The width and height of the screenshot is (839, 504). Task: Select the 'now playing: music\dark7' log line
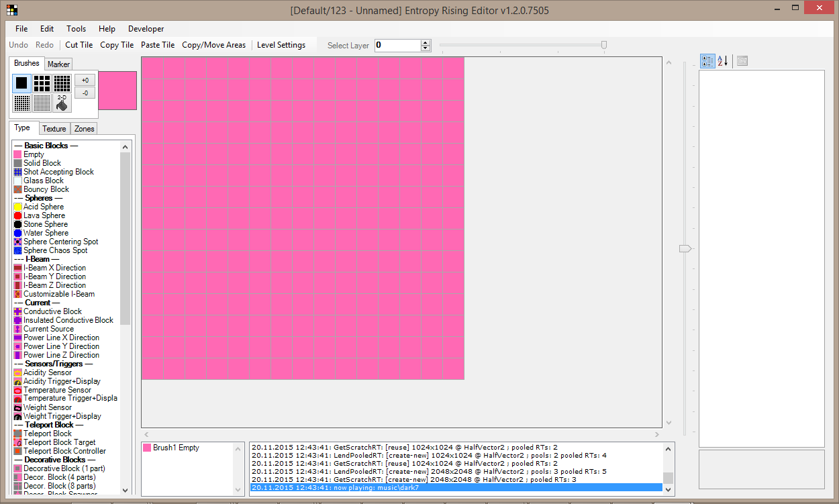(x=456, y=487)
